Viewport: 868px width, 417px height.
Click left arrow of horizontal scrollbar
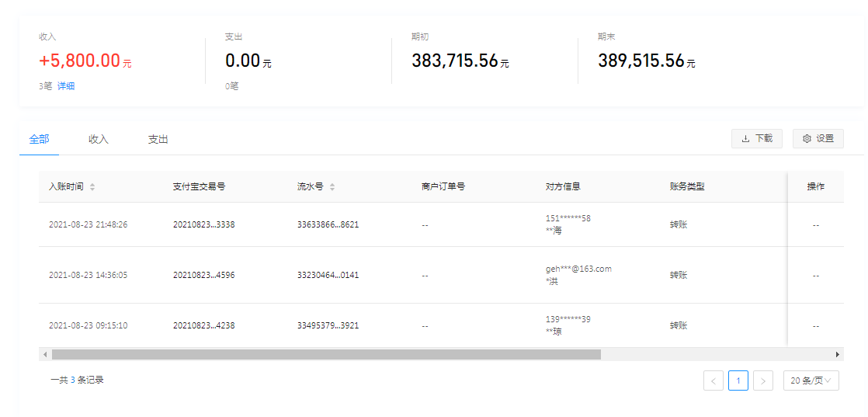45,354
